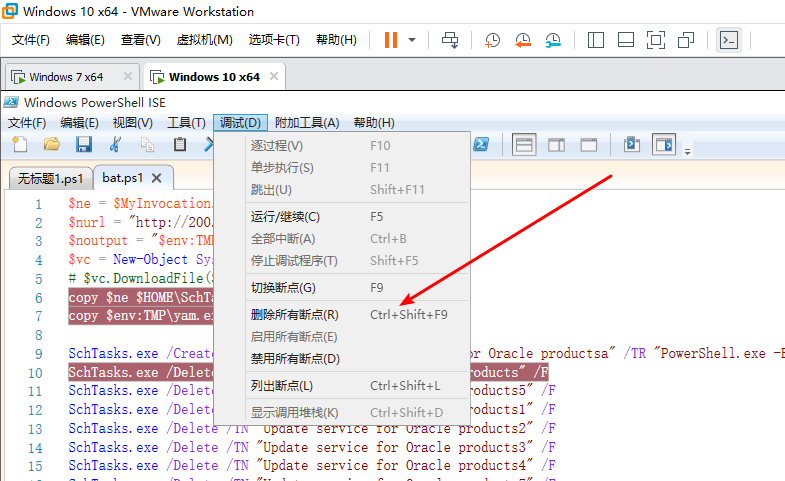Open the VM power options dropdown arrow

point(412,40)
